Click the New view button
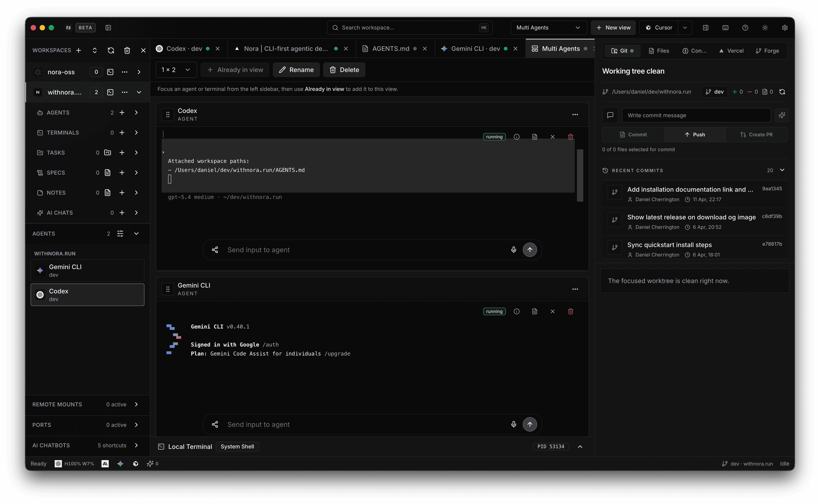Viewport: 820px width, 504px height. [x=613, y=28]
